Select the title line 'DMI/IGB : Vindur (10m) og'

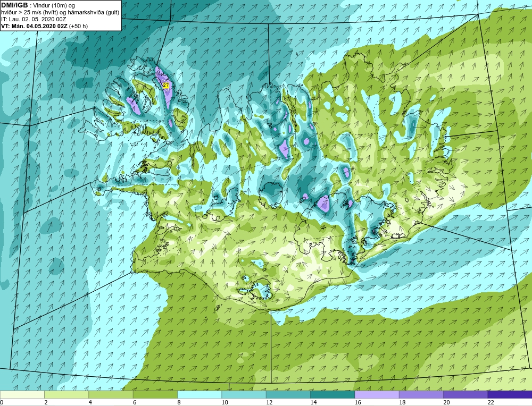tap(38, 5)
